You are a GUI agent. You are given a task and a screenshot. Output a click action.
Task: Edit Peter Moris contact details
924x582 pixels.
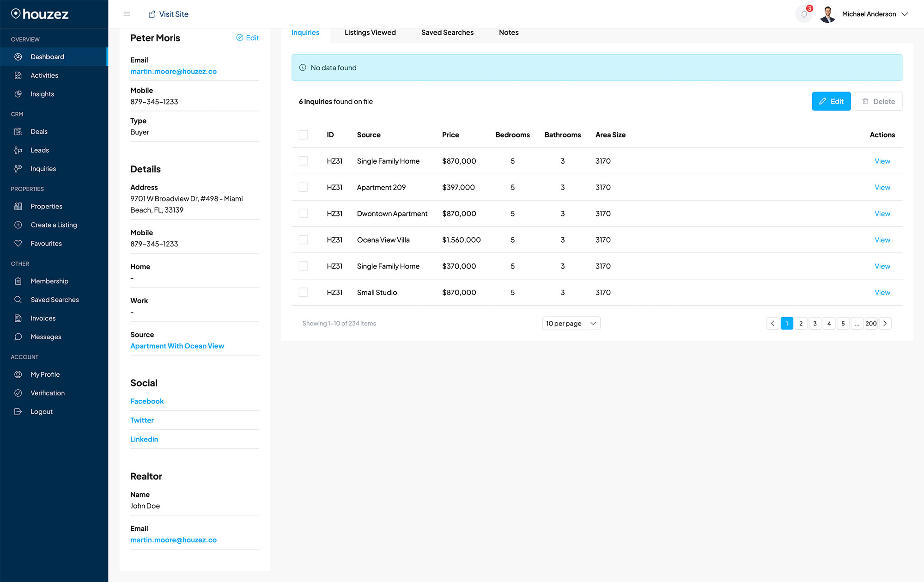pos(247,38)
